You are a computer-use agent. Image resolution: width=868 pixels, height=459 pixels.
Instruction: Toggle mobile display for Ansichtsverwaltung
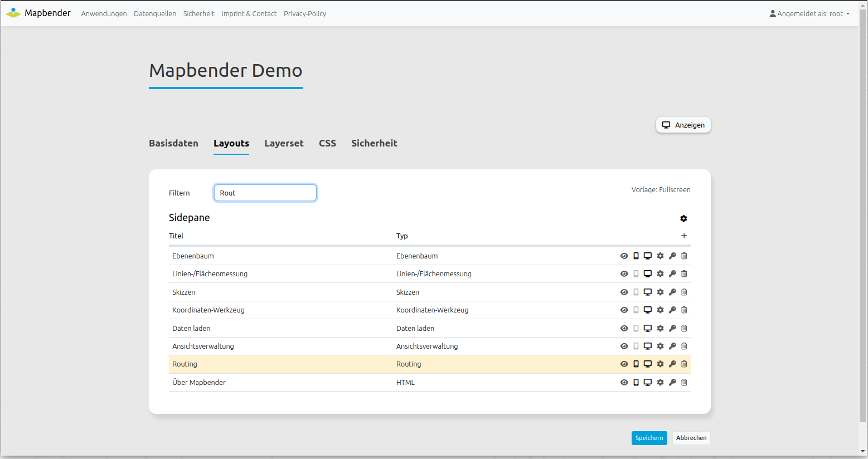click(636, 346)
